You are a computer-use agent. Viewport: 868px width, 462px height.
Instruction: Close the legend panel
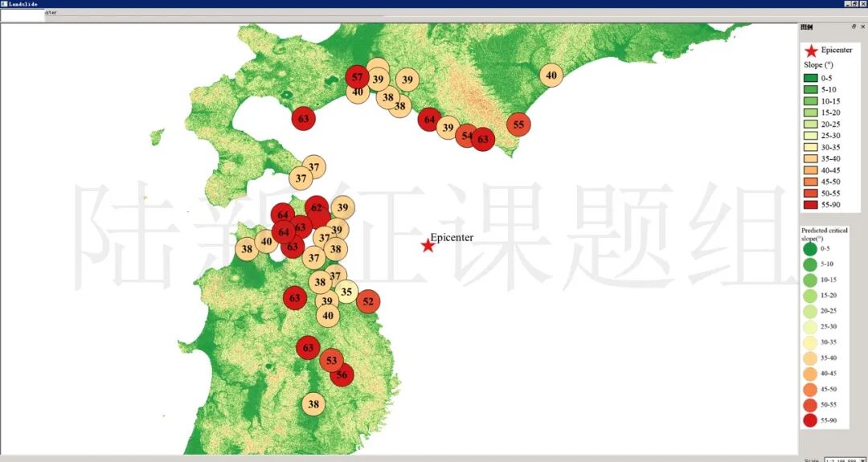[x=863, y=27]
